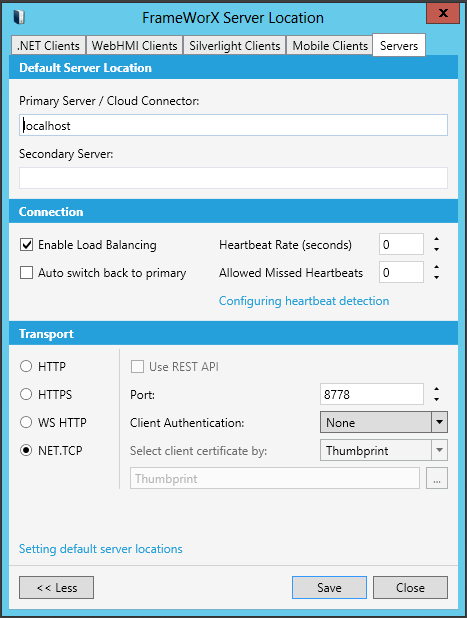
Task: Open Configuring heartbeat detection link
Action: 304,301
